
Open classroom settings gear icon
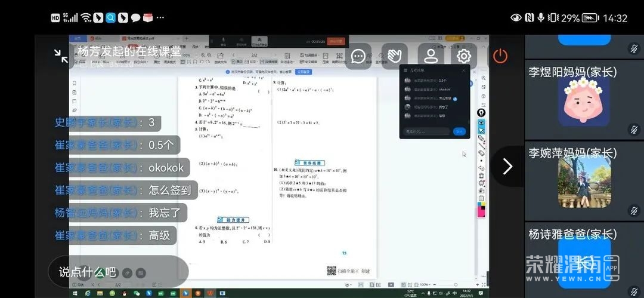pyautogui.click(x=464, y=56)
